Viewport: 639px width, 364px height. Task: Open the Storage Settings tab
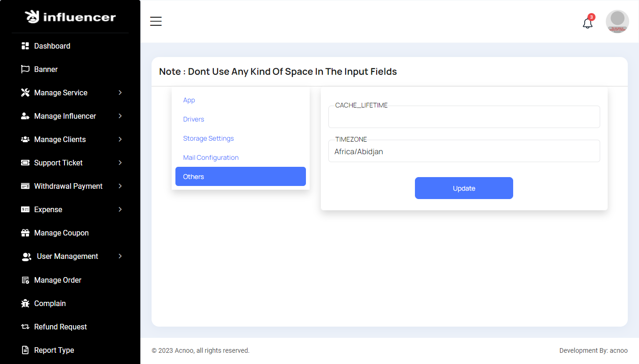click(x=208, y=138)
